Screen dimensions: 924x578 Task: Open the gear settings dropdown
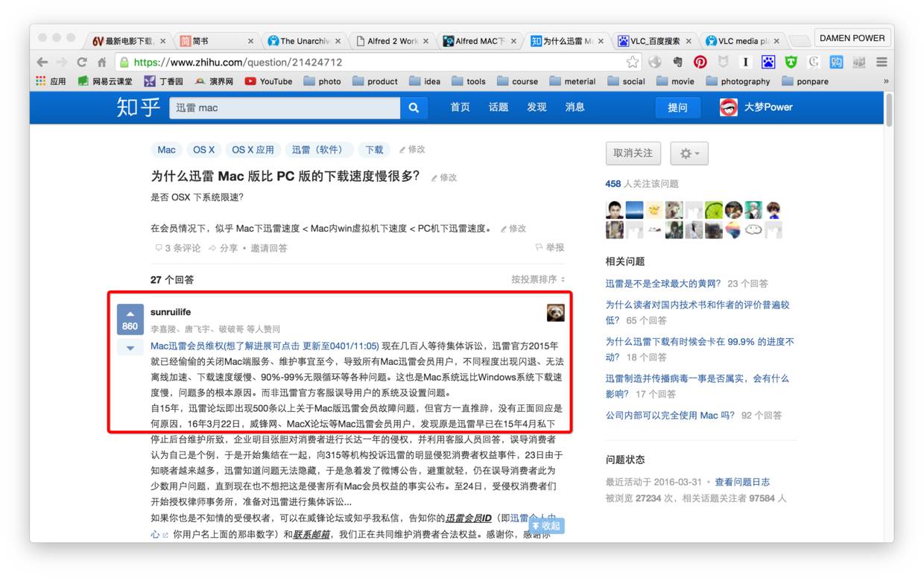[689, 153]
